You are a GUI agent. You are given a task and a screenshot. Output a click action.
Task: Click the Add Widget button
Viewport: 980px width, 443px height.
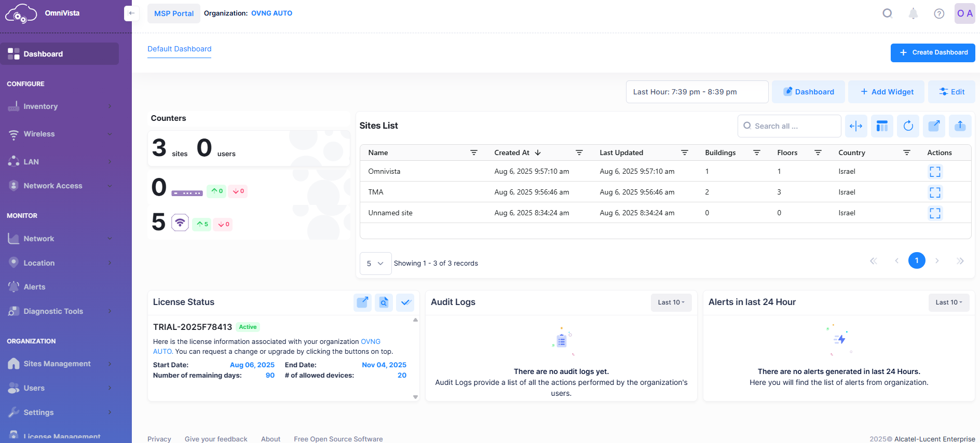[x=886, y=92]
